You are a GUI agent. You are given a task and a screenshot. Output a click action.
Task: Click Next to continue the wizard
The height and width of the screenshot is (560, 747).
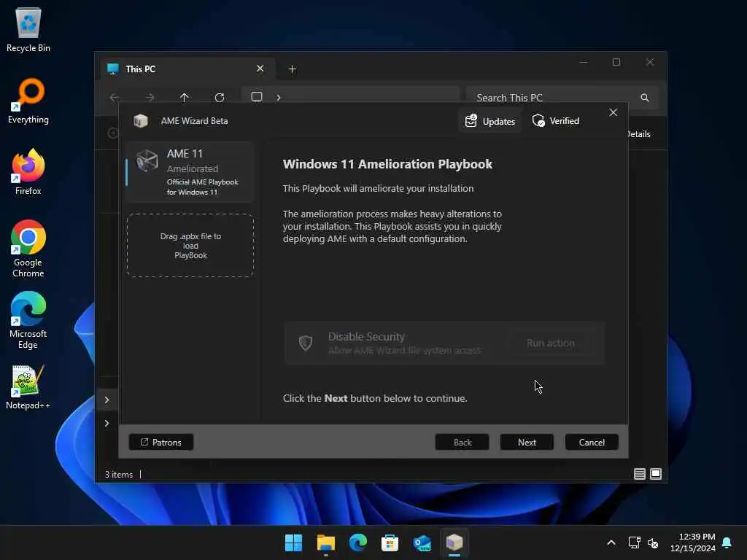tap(527, 443)
